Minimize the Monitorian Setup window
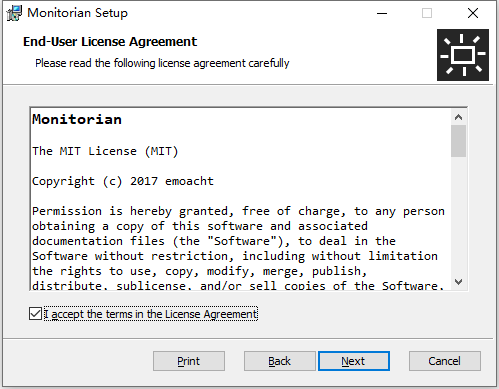The width and height of the screenshot is (499, 389). coord(382,13)
